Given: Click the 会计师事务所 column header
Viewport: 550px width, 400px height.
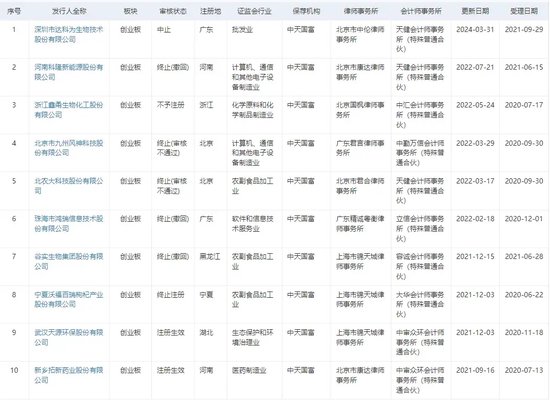Looking at the screenshot, I should (421, 11).
